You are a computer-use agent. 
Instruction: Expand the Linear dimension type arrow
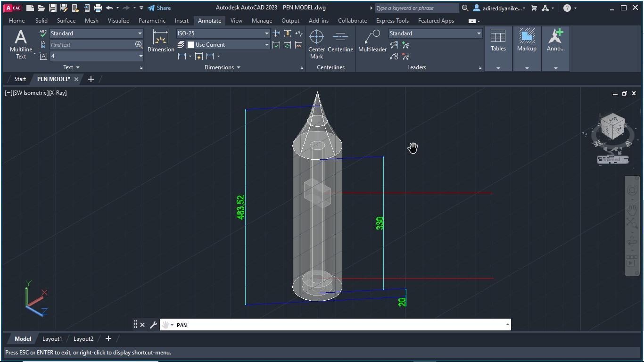190,56
